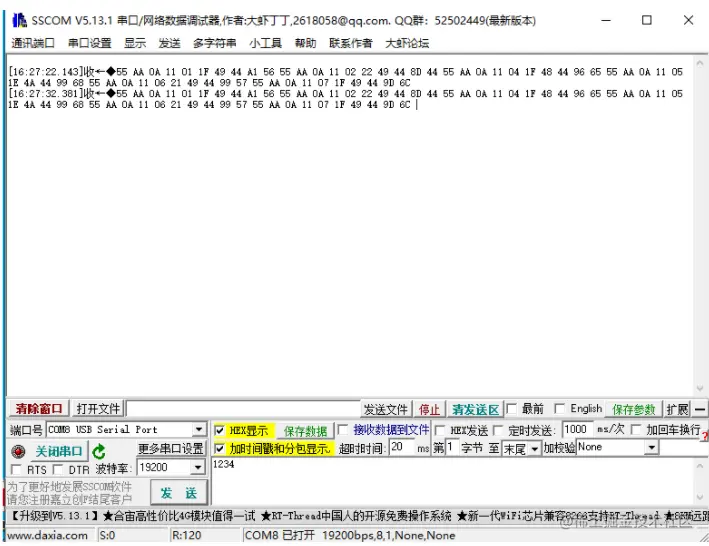
Task: Click the SSCOM application icon in title bar
Action: pos(19,20)
